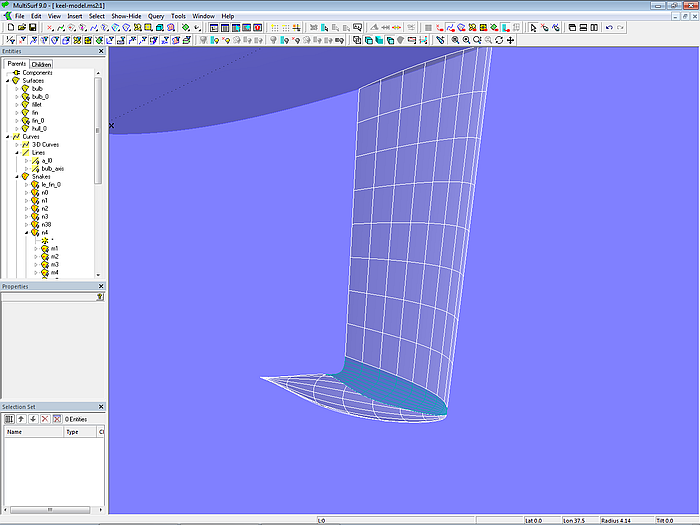Viewport: 700px width, 525px height.
Task: Click the zoom in magnifier icon
Action: pos(455,40)
